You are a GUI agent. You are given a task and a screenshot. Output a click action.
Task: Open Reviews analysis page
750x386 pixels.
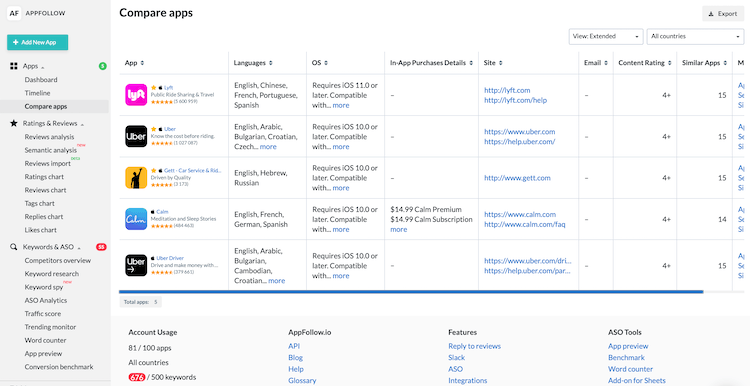click(49, 137)
